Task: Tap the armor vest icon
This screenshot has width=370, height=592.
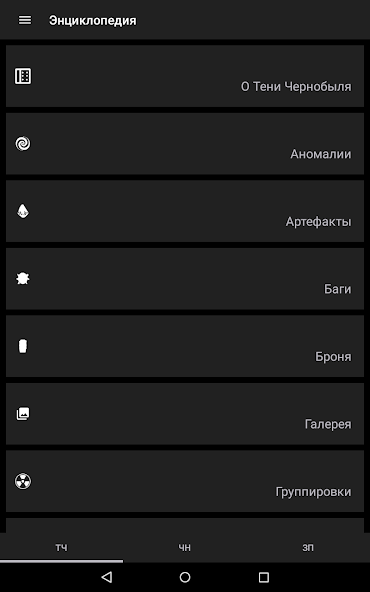Action: pos(23,346)
